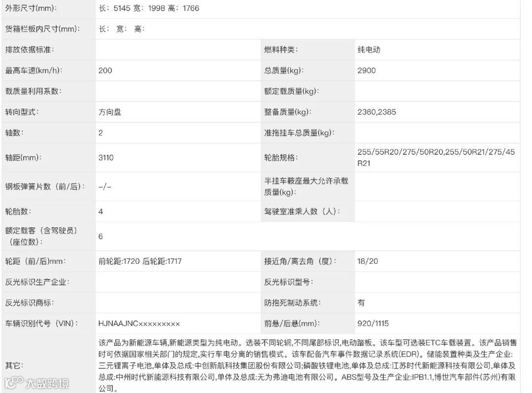Image resolution: width=532 pixels, height=393 pixels.
Task: Click the tire spec value 255/55R20/275/50R20
Action: coord(436,158)
